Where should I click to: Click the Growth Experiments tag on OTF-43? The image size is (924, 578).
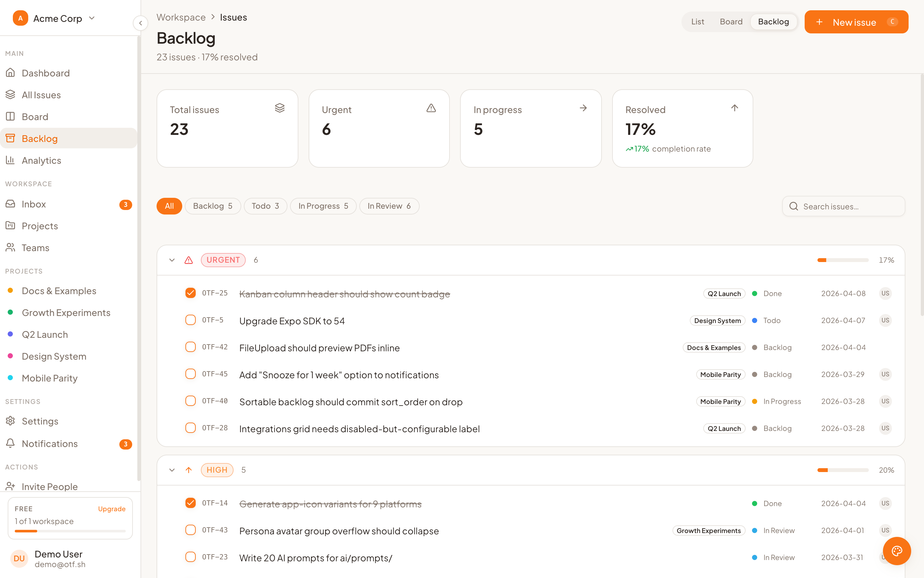click(x=709, y=530)
